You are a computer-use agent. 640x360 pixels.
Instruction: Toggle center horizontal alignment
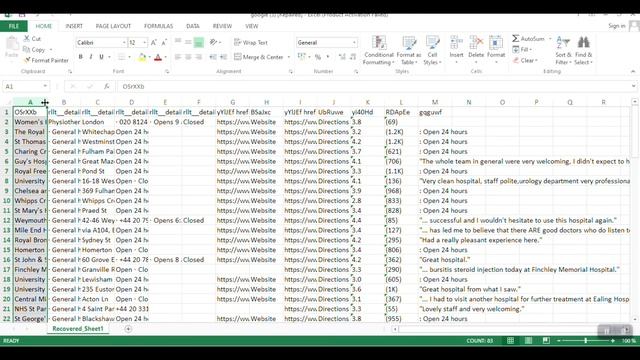tap(188, 57)
